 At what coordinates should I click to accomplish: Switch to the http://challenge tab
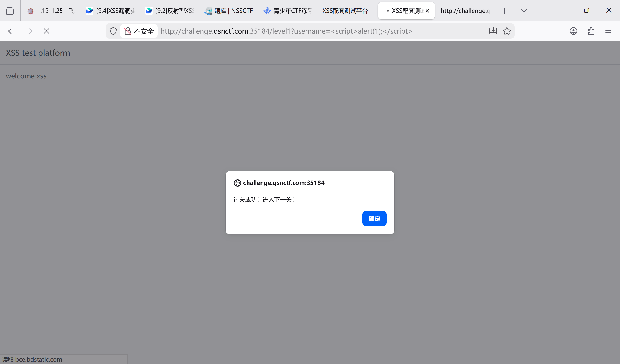(x=465, y=11)
